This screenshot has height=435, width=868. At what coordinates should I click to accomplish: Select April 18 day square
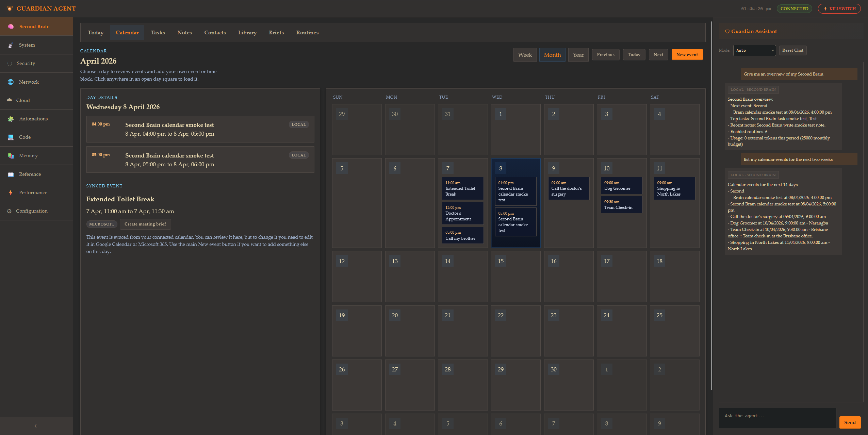(x=674, y=277)
